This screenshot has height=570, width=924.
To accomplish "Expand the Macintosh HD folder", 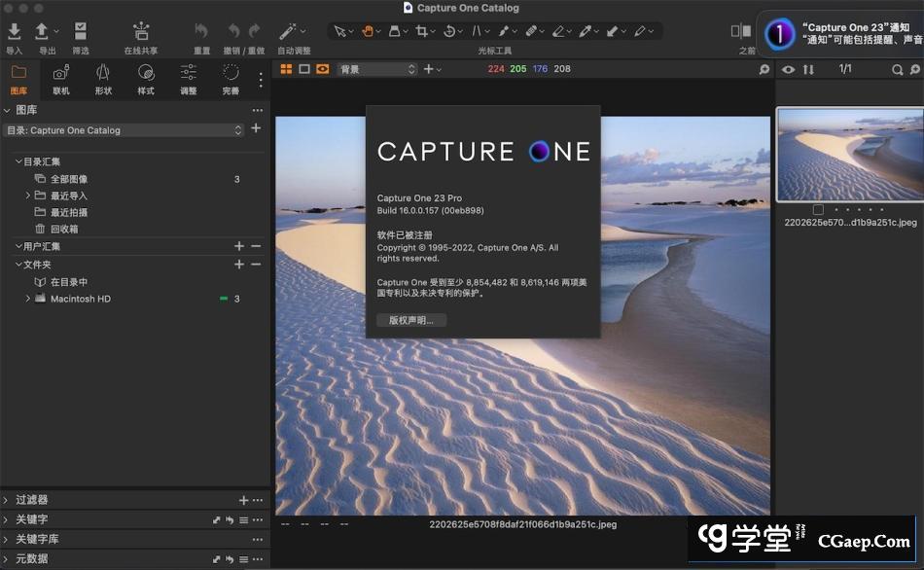I will pyautogui.click(x=28, y=299).
